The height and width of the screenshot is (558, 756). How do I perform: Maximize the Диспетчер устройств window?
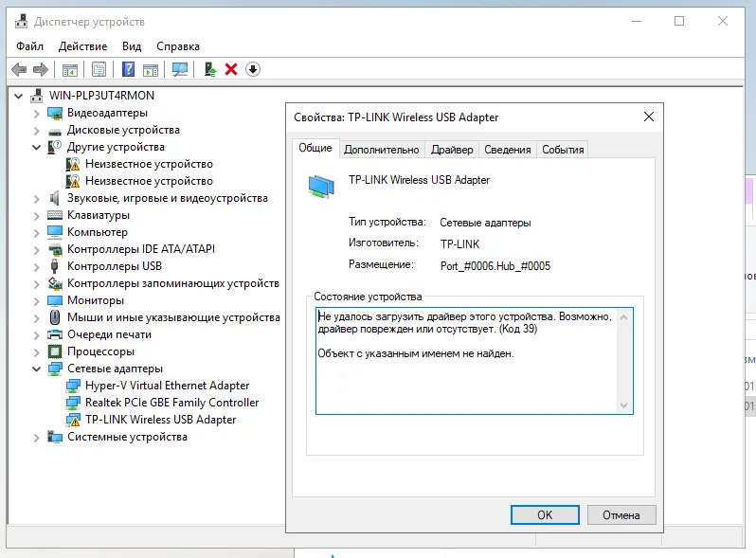coord(679,21)
